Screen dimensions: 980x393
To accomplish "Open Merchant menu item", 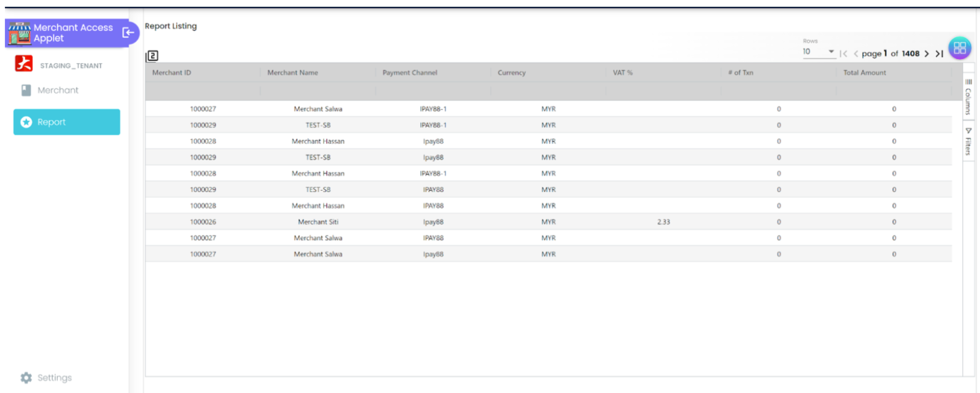I will click(67, 90).
